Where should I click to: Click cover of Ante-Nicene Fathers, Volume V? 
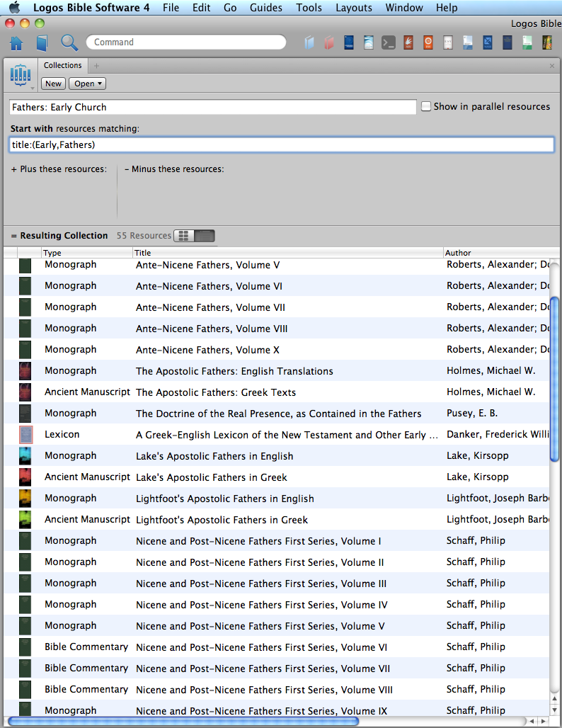coord(25,265)
